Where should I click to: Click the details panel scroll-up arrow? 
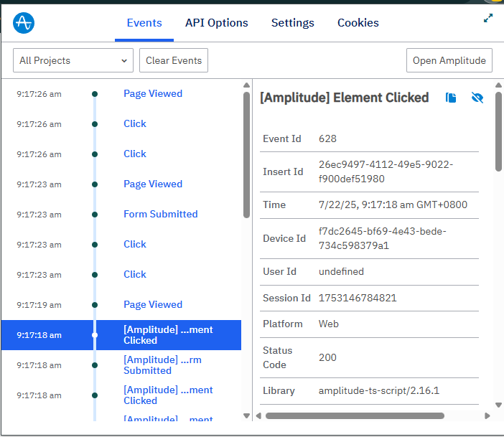(x=498, y=85)
